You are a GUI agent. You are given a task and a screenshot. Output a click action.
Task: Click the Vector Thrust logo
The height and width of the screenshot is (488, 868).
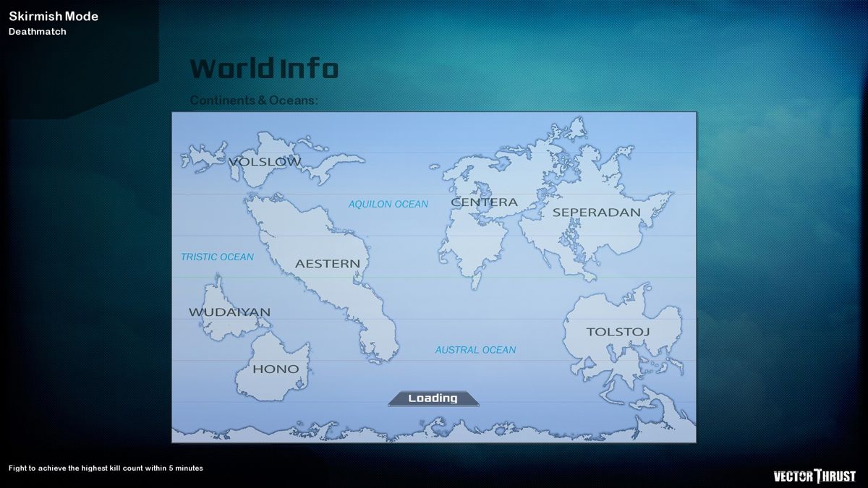(x=814, y=476)
